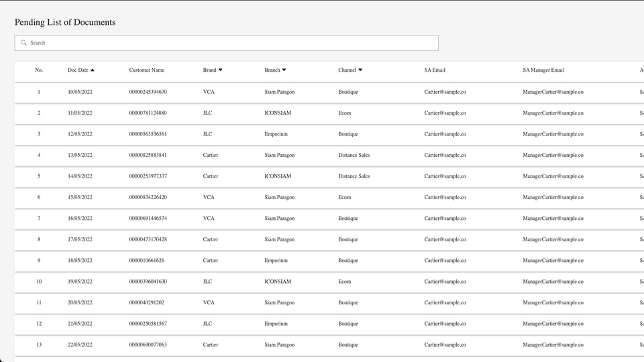The height and width of the screenshot is (362, 644).
Task: Open the Brand filter dropdown arrow
Action: tap(221, 70)
